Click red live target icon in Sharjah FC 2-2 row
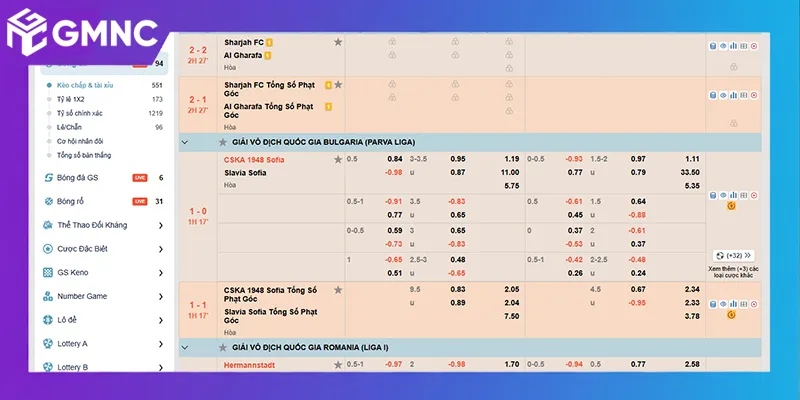 click(754, 46)
